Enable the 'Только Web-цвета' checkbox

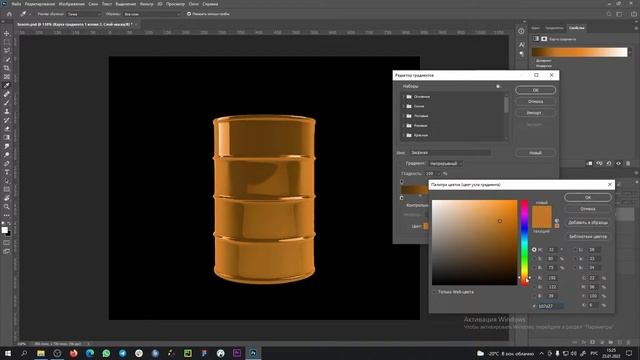click(x=435, y=292)
